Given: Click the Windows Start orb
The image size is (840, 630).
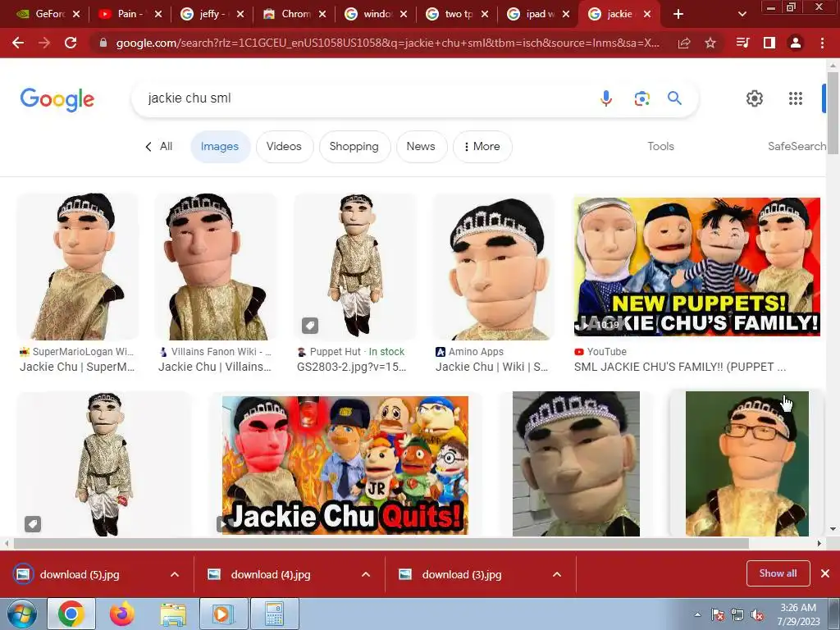Looking at the screenshot, I should 21,614.
